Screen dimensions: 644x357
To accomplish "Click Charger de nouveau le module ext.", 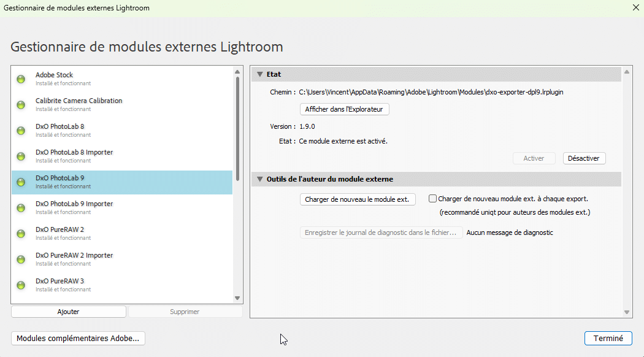I will tap(356, 199).
